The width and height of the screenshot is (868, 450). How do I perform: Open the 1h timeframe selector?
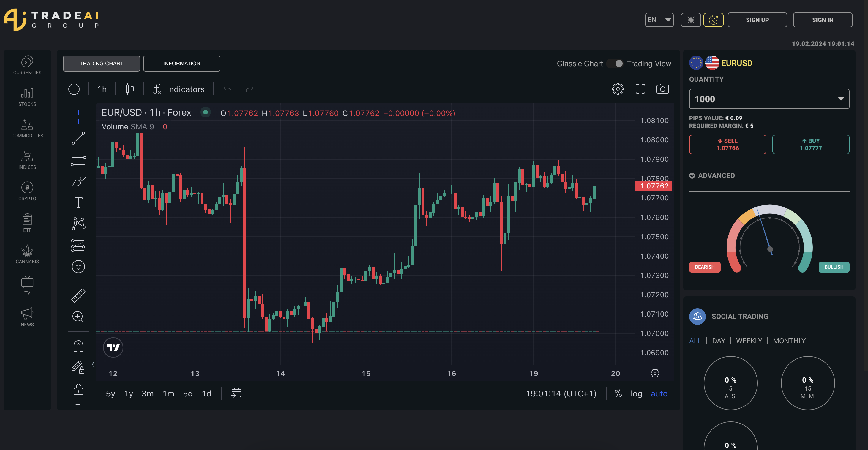102,89
